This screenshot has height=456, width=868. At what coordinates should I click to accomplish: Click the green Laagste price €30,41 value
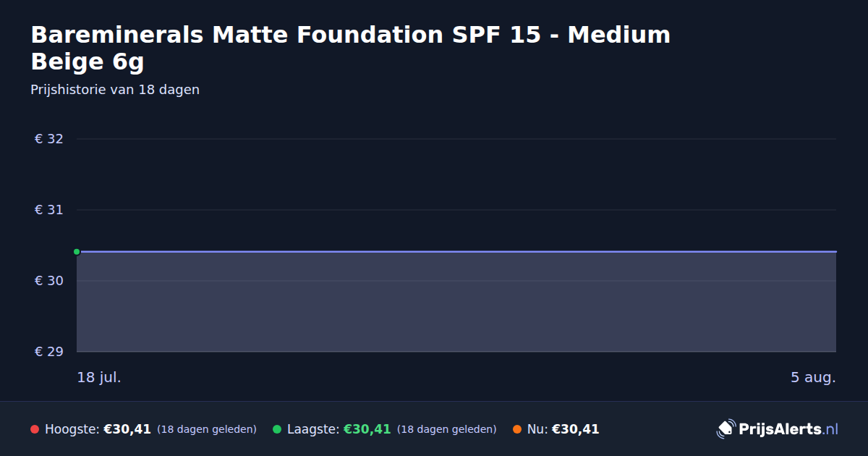[367, 429]
